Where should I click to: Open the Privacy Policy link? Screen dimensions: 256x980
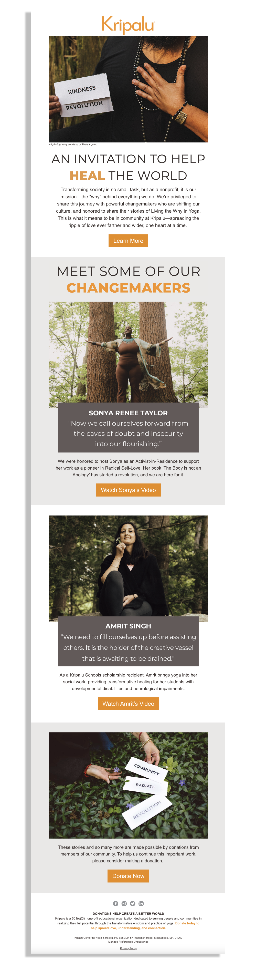tap(128, 948)
